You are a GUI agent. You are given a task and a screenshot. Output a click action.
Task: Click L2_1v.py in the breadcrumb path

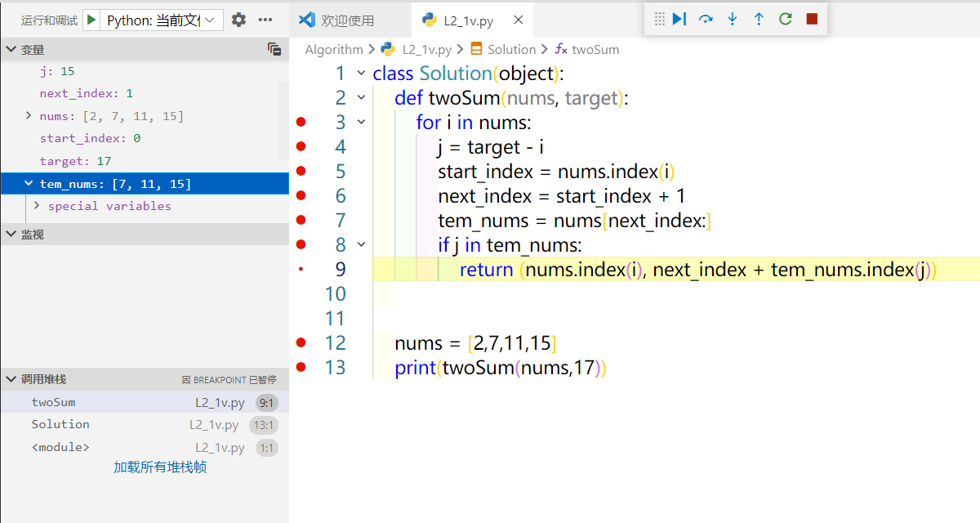(426, 49)
